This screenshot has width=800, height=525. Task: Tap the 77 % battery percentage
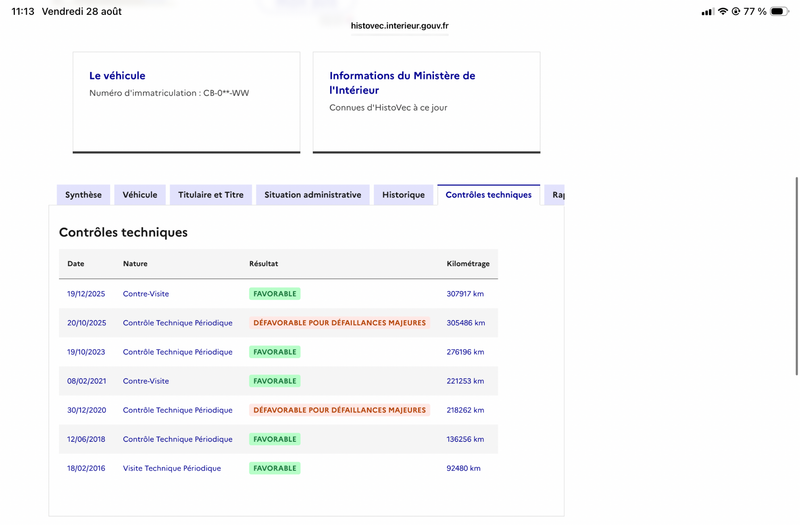click(755, 11)
